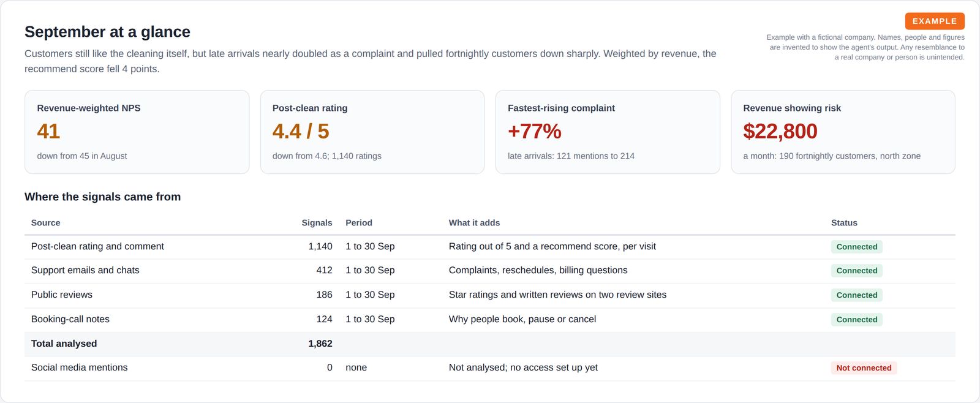Click the 'Where the signals came from' heading
The image size is (980, 403).
tap(102, 197)
